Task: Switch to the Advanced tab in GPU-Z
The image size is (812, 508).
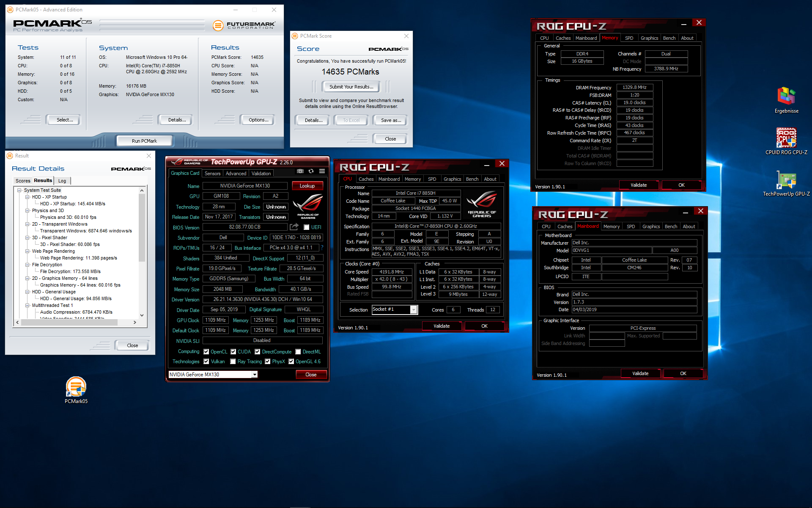Action: coord(236,174)
